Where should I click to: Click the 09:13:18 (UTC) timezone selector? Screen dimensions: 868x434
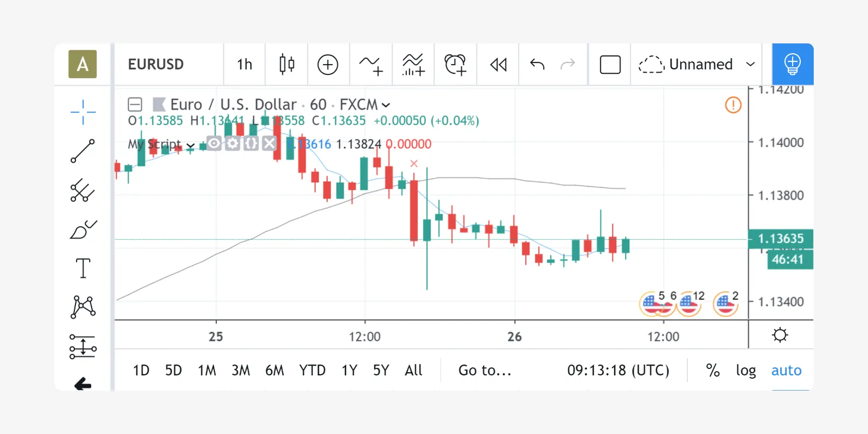[x=618, y=371]
